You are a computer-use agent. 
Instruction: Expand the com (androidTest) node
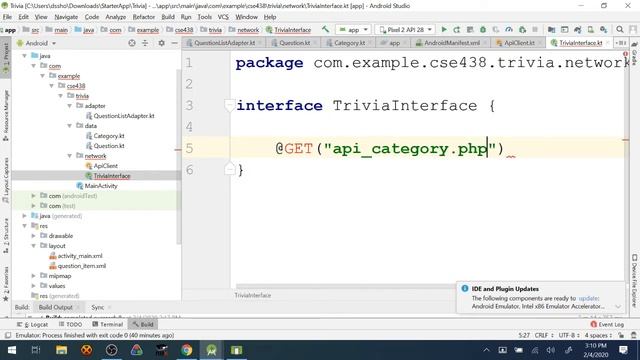click(x=34, y=196)
